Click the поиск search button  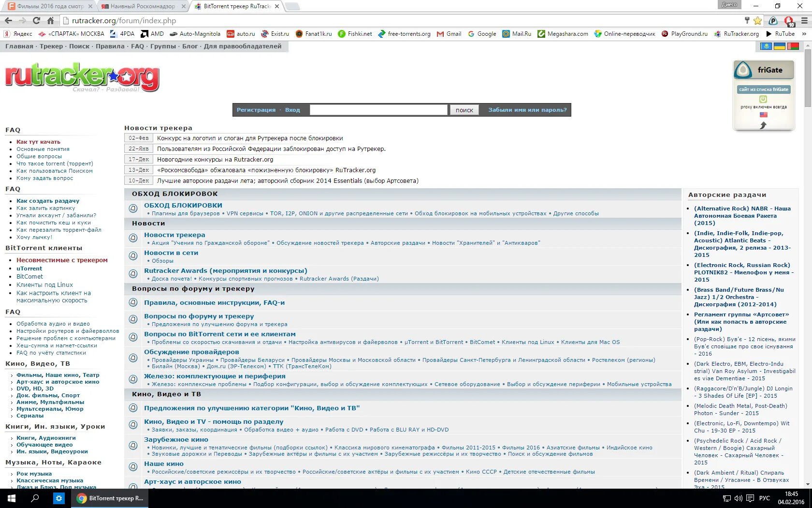[464, 110]
